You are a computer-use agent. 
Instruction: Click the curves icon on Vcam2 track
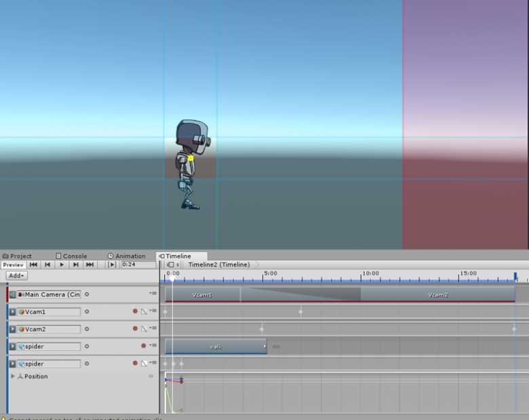click(x=144, y=329)
